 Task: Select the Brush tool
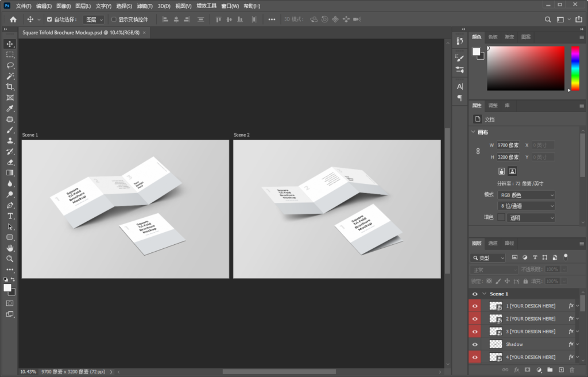click(x=10, y=130)
